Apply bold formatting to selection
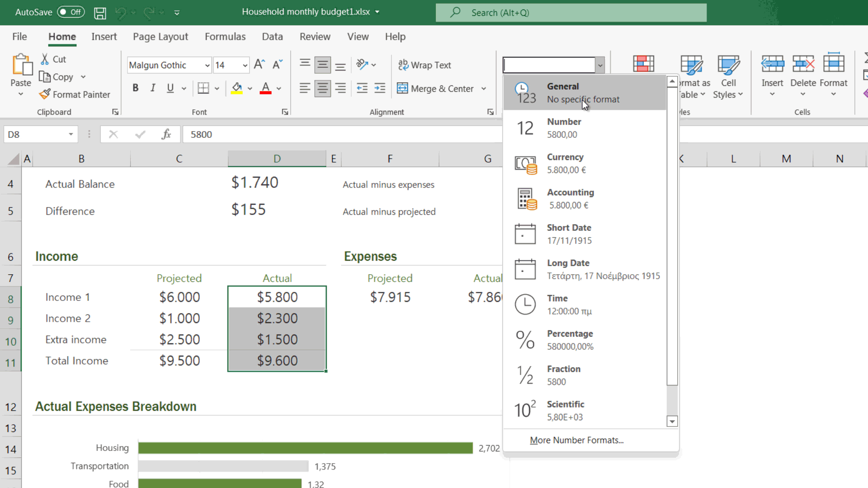Viewport: 868px width, 488px height. pyautogui.click(x=135, y=88)
